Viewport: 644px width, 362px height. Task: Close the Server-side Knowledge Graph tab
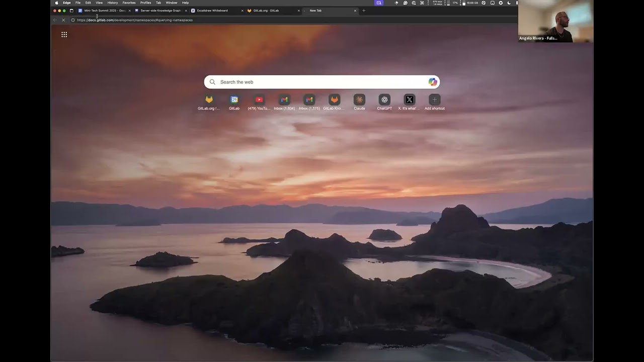(x=186, y=11)
